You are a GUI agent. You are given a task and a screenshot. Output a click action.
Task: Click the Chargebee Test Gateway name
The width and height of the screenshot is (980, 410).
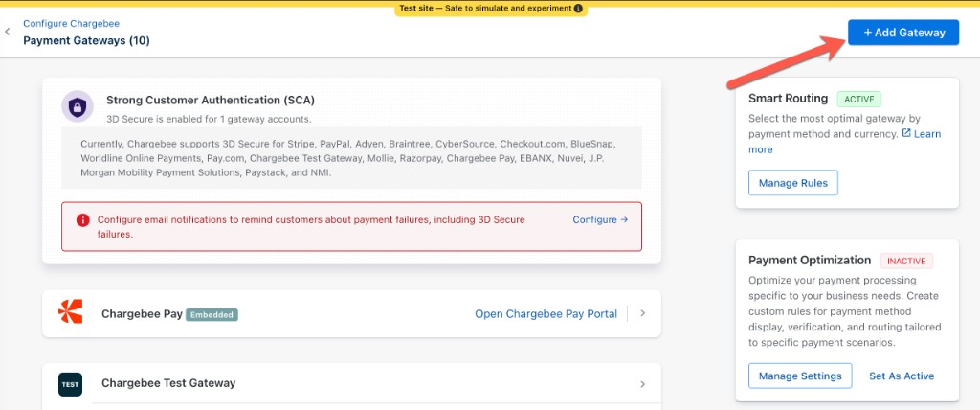[x=168, y=383]
